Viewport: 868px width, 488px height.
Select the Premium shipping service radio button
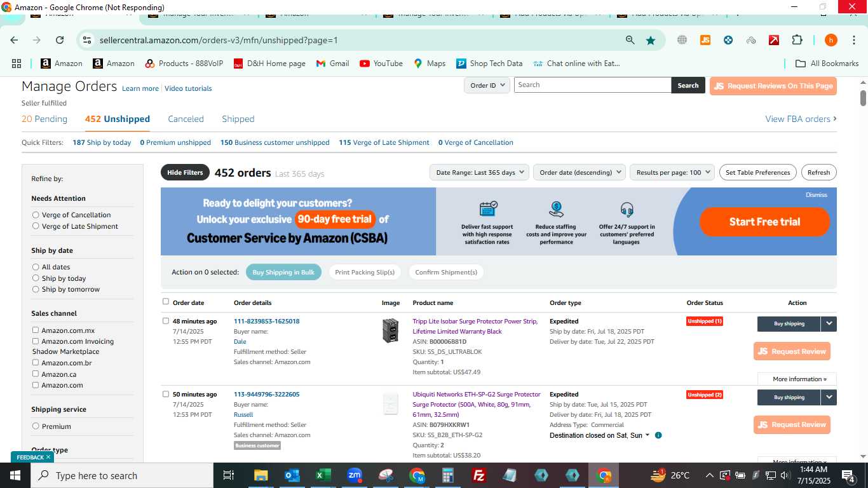(x=36, y=426)
